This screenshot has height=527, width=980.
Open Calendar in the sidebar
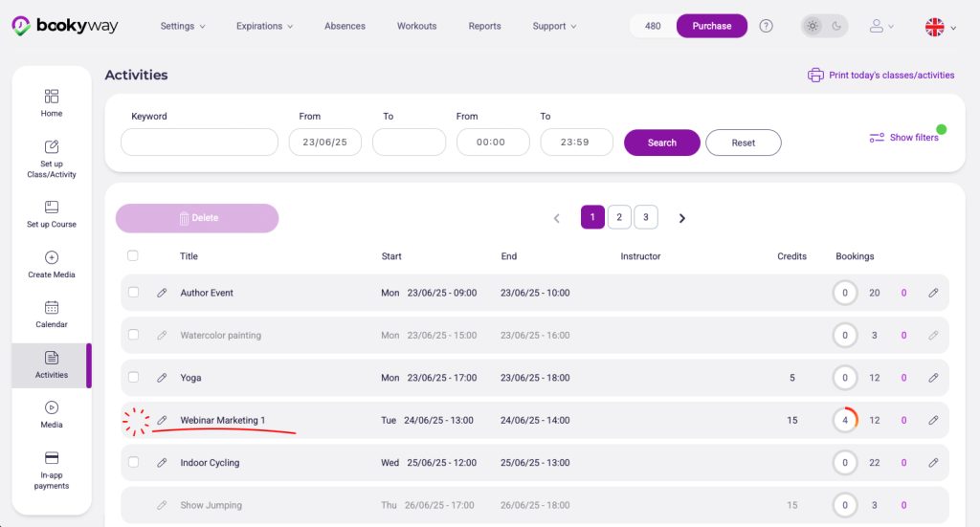(52, 314)
